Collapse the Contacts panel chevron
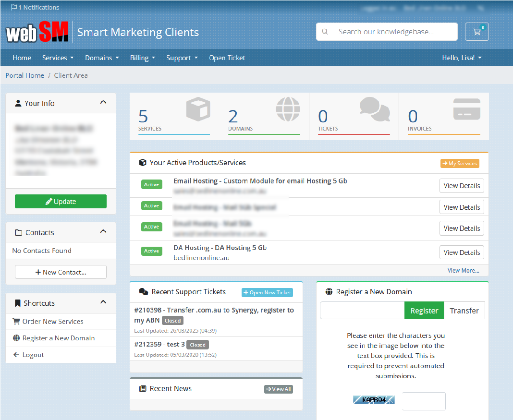The height and width of the screenshot is (420, 513). pos(103,232)
